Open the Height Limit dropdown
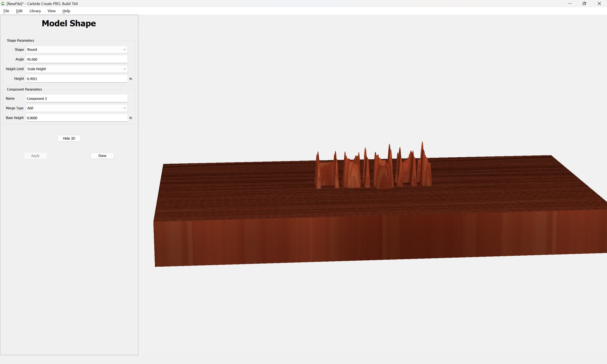 (77, 69)
